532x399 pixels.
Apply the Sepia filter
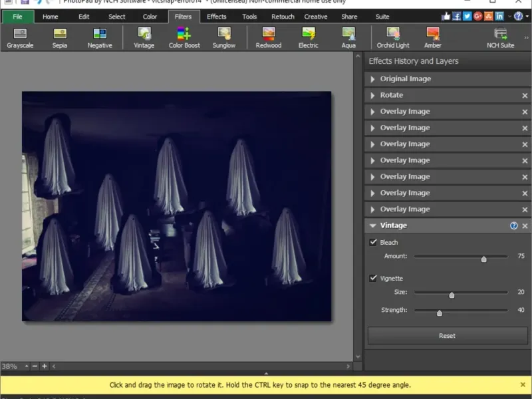pos(60,38)
